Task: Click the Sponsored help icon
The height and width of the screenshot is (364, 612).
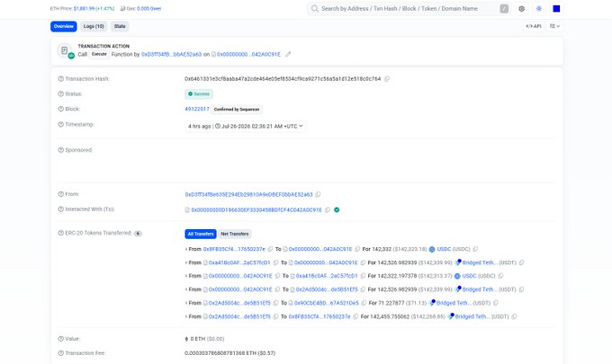Action: pyautogui.click(x=61, y=150)
